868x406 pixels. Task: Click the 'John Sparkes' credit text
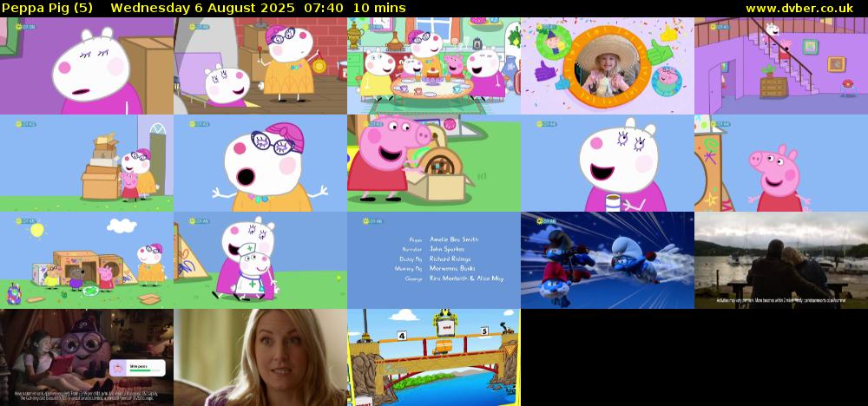click(447, 250)
